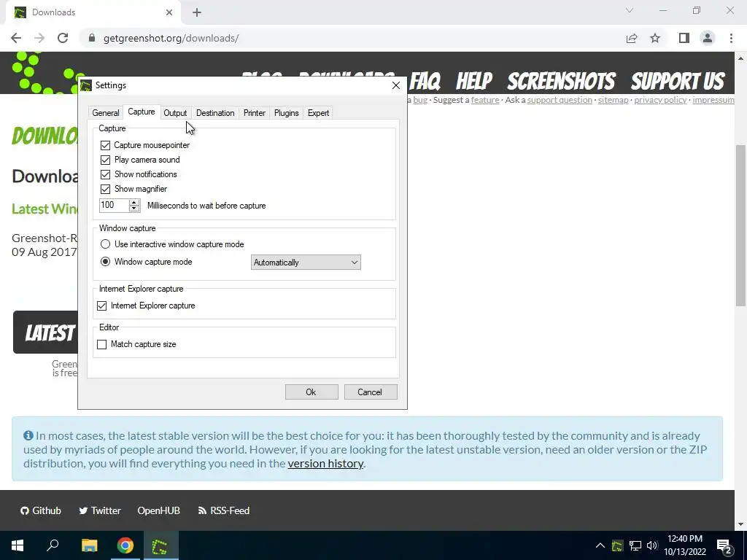The height and width of the screenshot is (560, 747).
Task: Open the sitemap link
Action: 613,100
